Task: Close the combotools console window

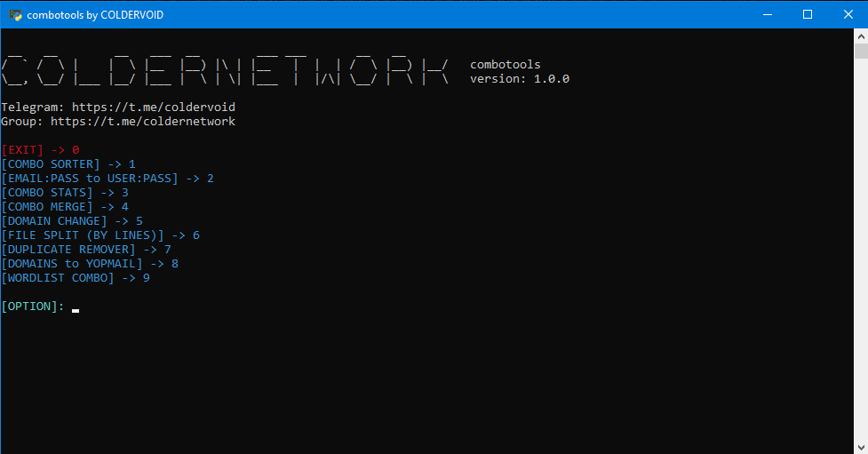Action: click(848, 14)
